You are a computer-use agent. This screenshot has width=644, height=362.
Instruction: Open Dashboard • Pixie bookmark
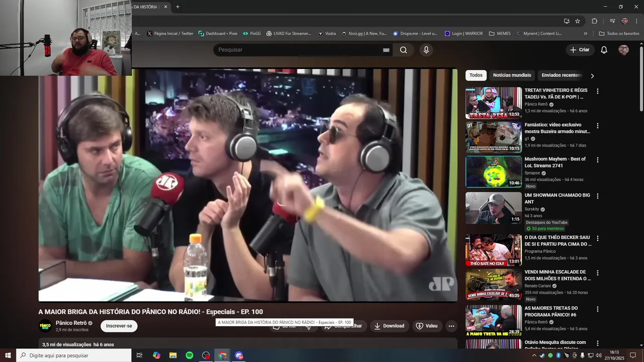(x=218, y=34)
